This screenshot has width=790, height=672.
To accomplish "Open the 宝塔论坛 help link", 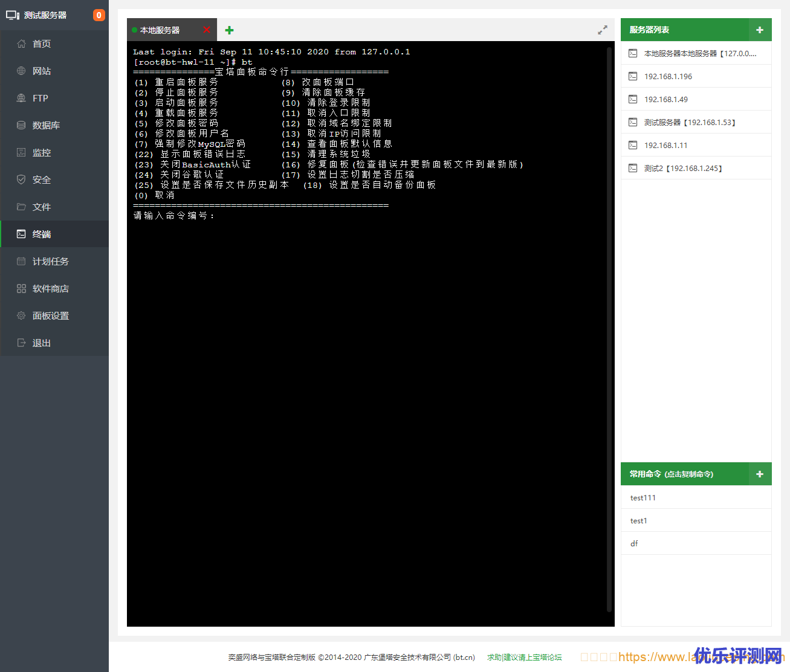I will click(524, 657).
